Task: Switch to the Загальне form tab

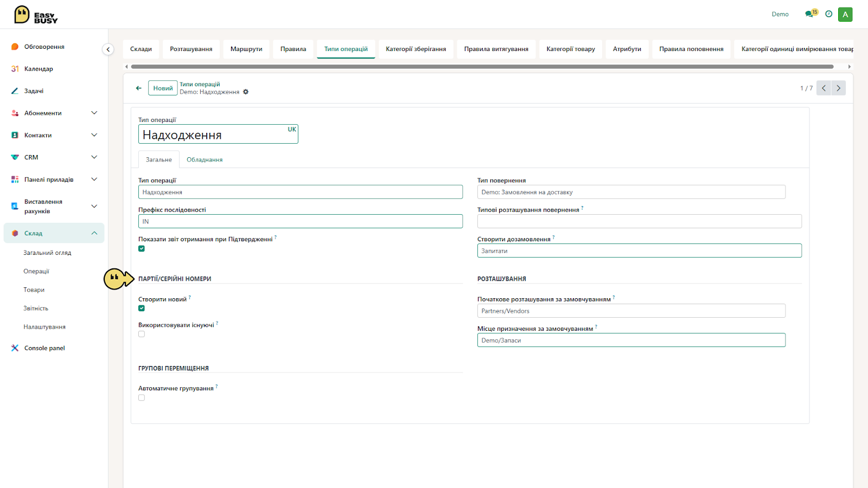Action: pyautogui.click(x=159, y=160)
